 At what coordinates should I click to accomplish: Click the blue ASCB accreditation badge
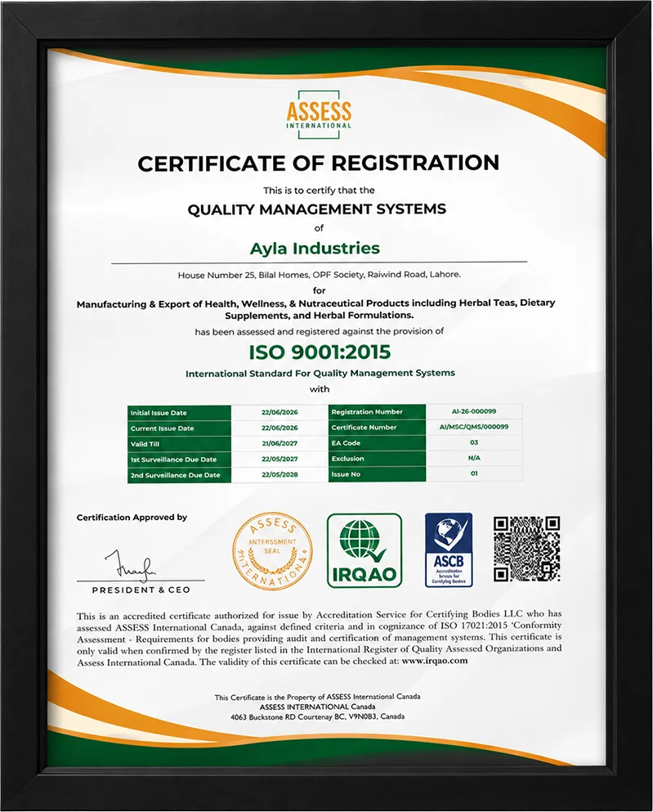pos(449,550)
